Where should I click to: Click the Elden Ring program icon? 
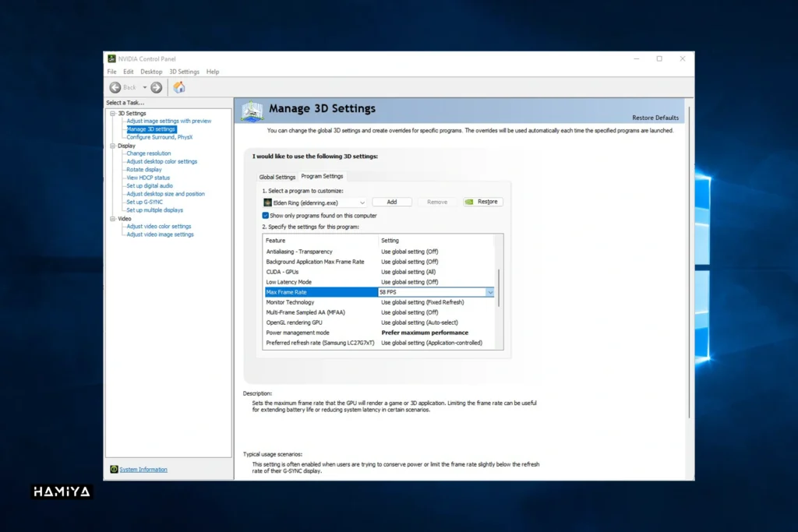pyautogui.click(x=267, y=203)
